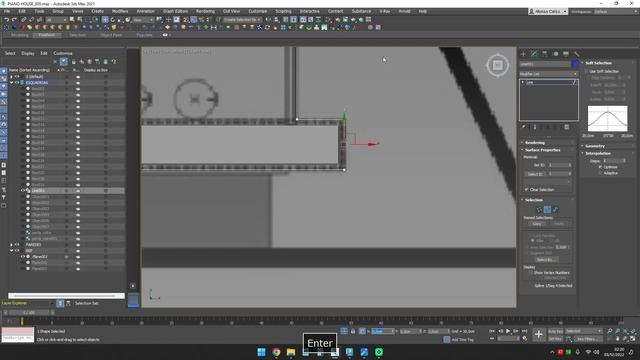Toggle the Optimize checkbox
The height and width of the screenshot is (360, 640).
click(600, 167)
